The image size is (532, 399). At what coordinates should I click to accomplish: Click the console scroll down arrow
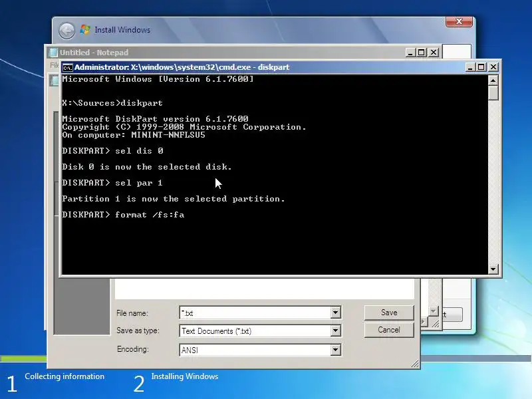tap(493, 269)
